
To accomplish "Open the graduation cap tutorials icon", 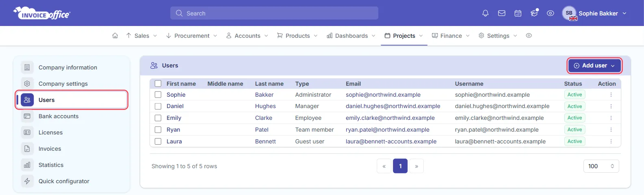I will 534,13.
